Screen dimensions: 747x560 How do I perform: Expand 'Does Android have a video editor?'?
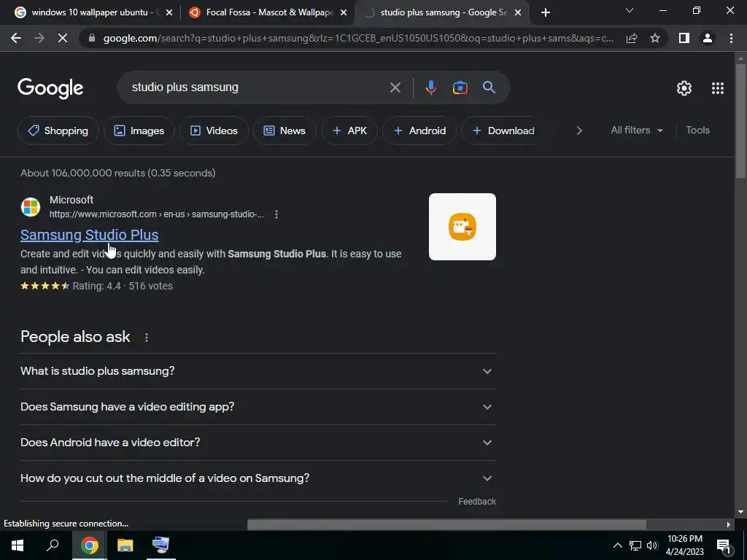click(258, 443)
